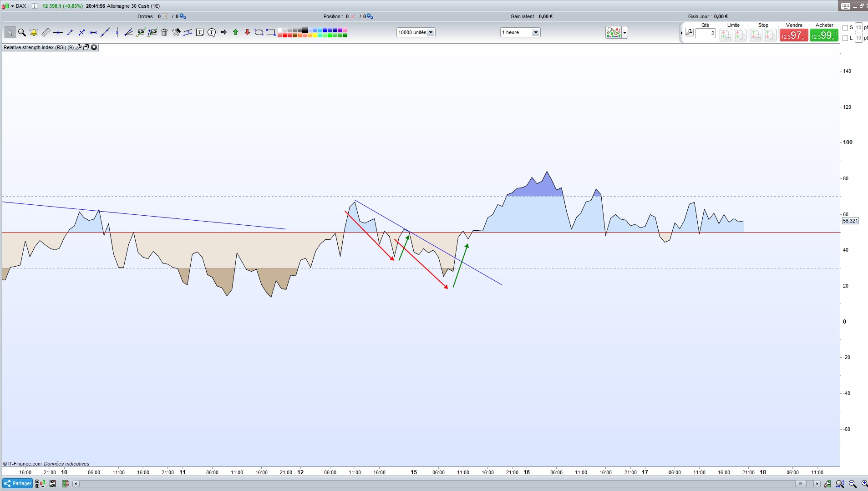The image size is (868, 491).
Task: Select the rectangle drawing tool
Action: pos(271,32)
